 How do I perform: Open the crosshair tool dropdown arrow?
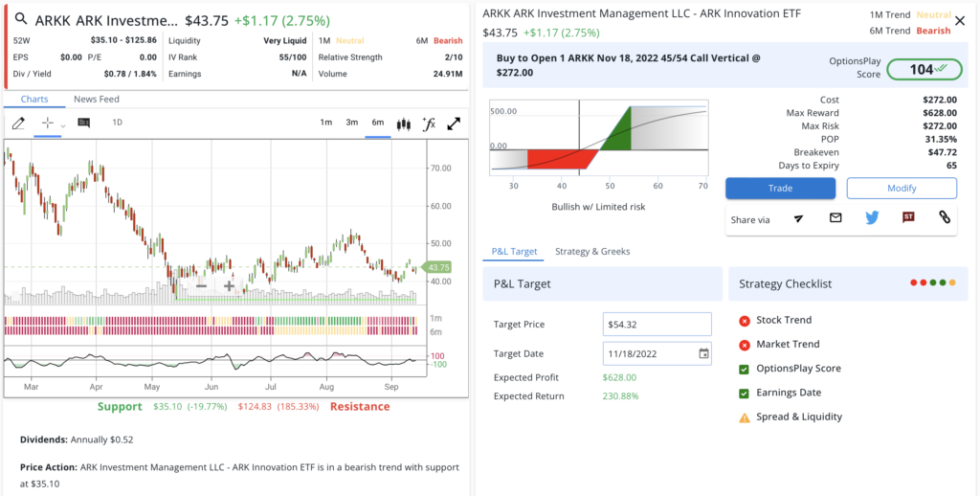(x=63, y=125)
